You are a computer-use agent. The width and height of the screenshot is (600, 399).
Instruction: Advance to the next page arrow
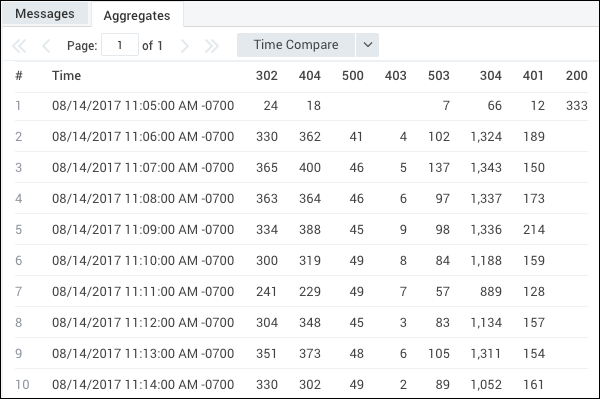click(x=185, y=46)
